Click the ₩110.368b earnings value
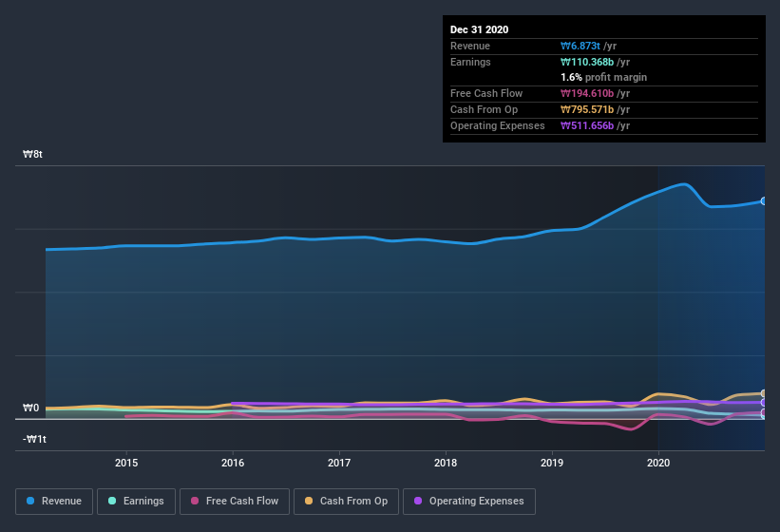 (x=587, y=62)
